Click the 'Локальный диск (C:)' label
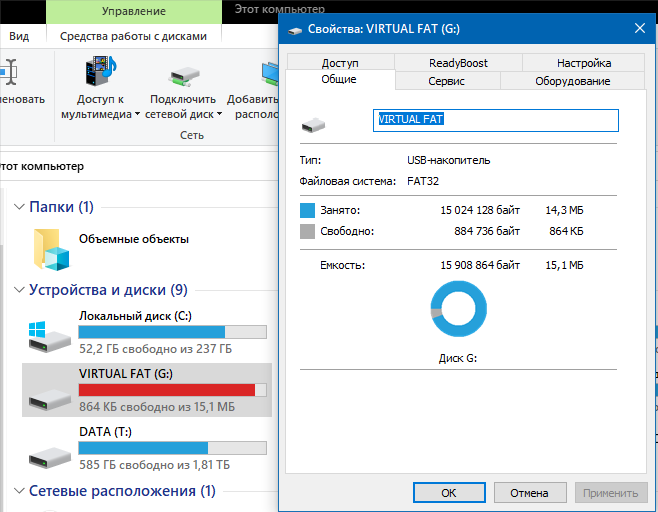The height and width of the screenshot is (512, 658). click(135, 316)
